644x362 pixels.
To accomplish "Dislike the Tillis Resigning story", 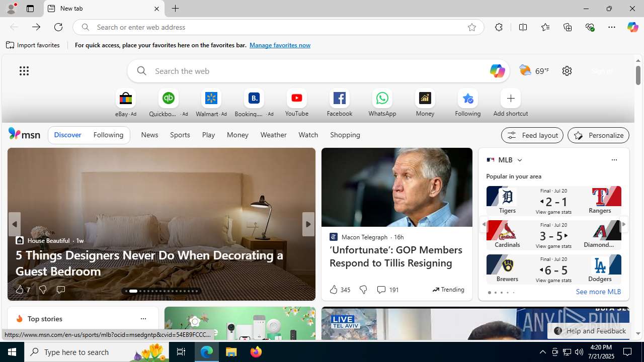I will click(363, 290).
